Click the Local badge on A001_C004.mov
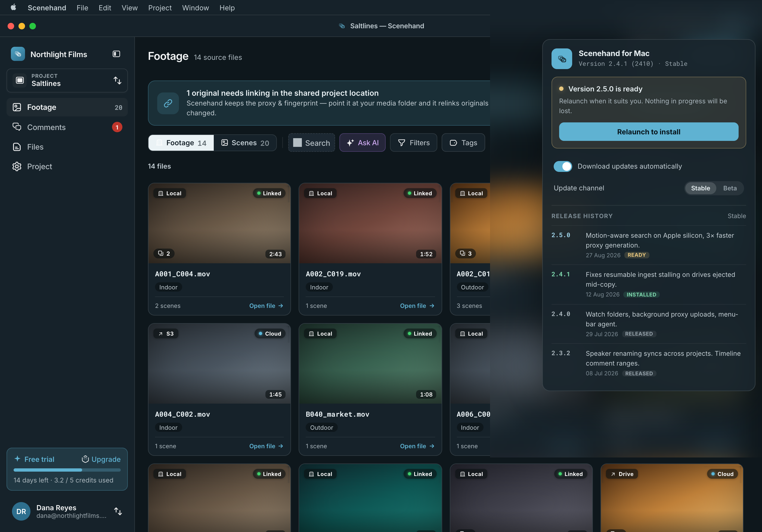762x532 pixels. click(170, 193)
